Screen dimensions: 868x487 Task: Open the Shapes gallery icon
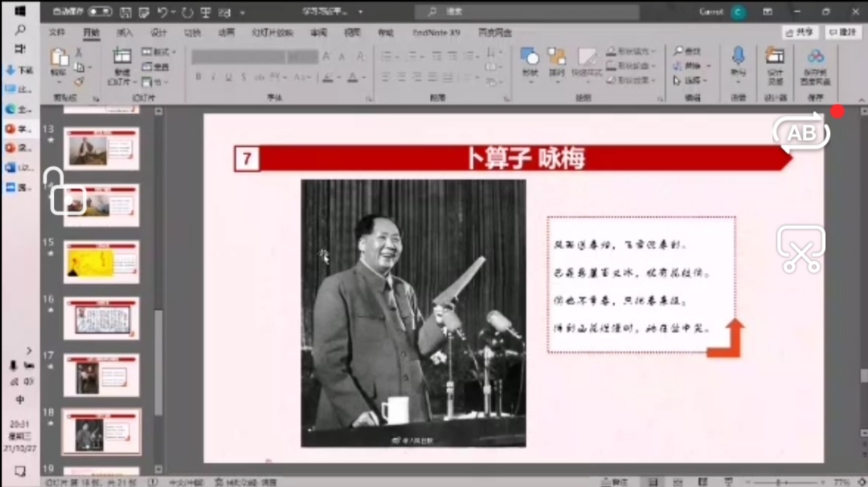coord(529,58)
